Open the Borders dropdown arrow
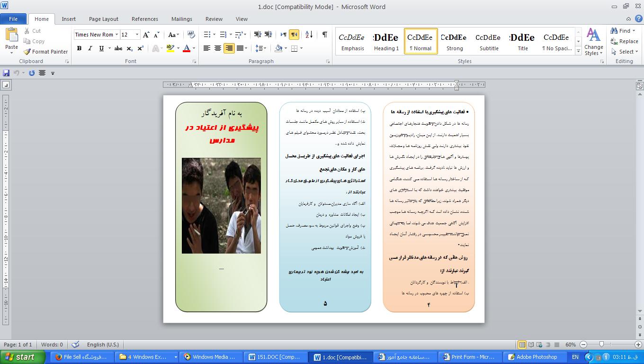 301,48
